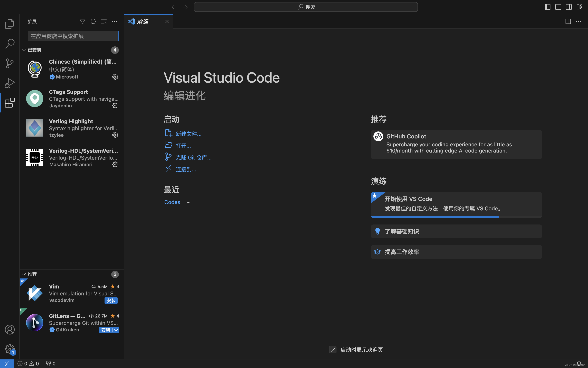
Task: Select the GitLens recommended extension row
Action: pyautogui.click(x=72, y=323)
